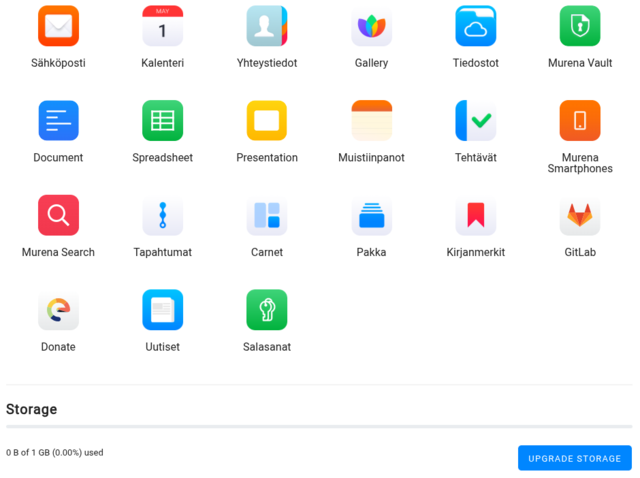Create a new Document
640x478 pixels.
58,120
